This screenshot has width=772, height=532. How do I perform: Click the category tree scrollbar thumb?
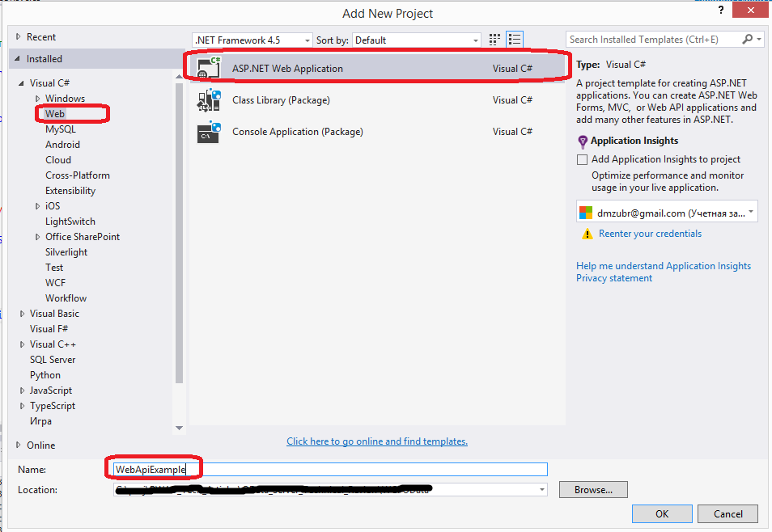179,232
